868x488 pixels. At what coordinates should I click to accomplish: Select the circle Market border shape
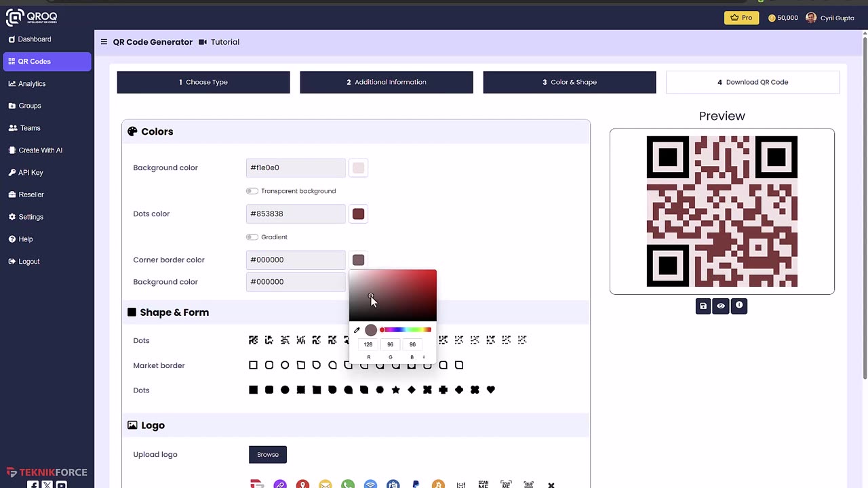click(x=285, y=365)
